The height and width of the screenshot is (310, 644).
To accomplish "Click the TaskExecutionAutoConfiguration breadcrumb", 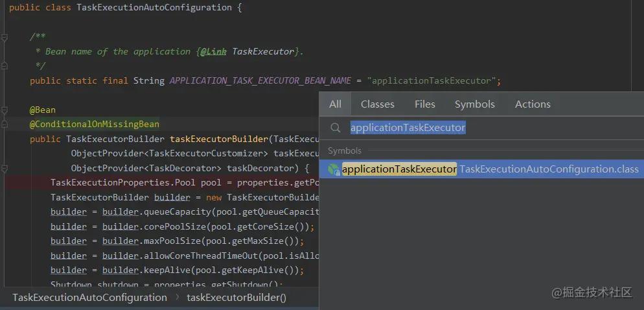I will pos(89,298).
